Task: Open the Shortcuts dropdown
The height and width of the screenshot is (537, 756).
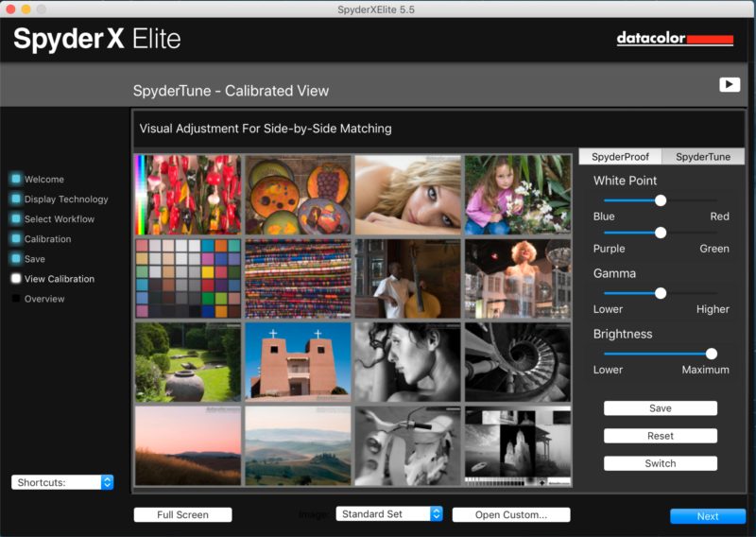Action: tap(62, 482)
